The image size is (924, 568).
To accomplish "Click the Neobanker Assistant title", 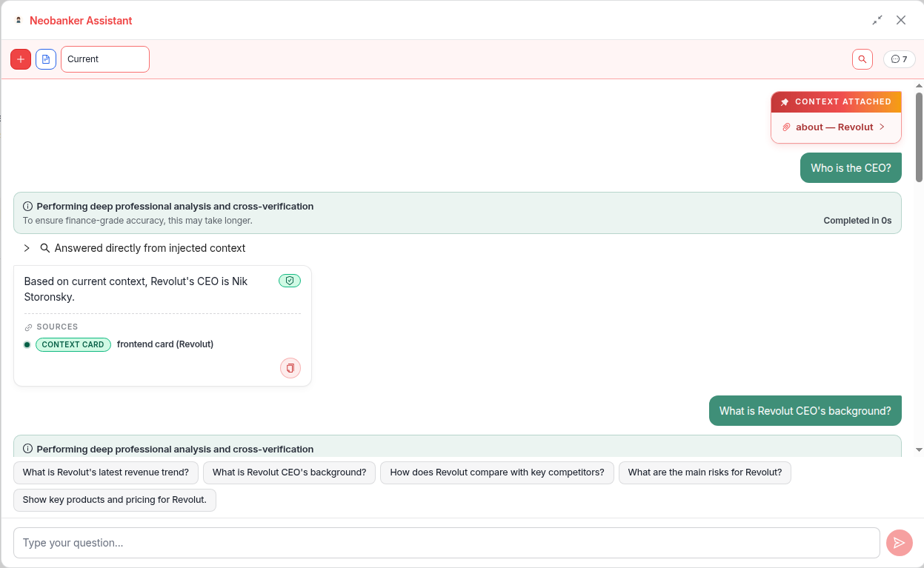I will pos(81,20).
